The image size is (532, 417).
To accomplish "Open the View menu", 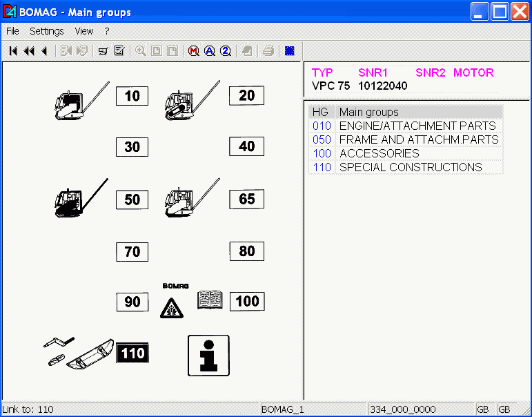I will tap(83, 31).
